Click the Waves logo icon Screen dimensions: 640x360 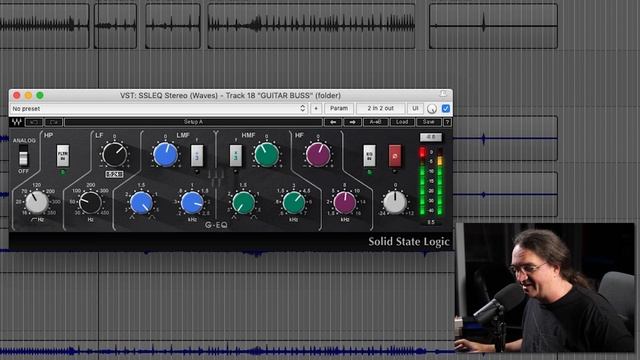pyautogui.click(x=17, y=122)
